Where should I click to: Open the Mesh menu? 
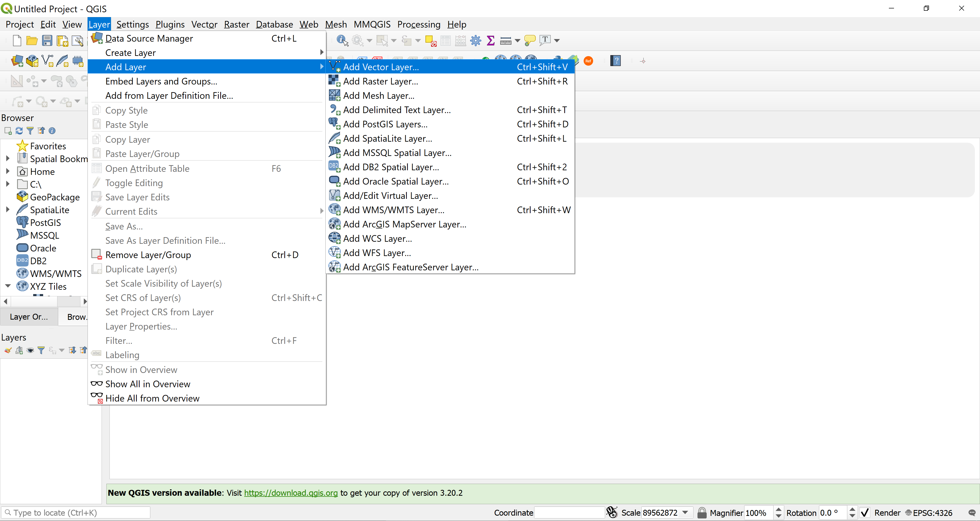coord(336,24)
